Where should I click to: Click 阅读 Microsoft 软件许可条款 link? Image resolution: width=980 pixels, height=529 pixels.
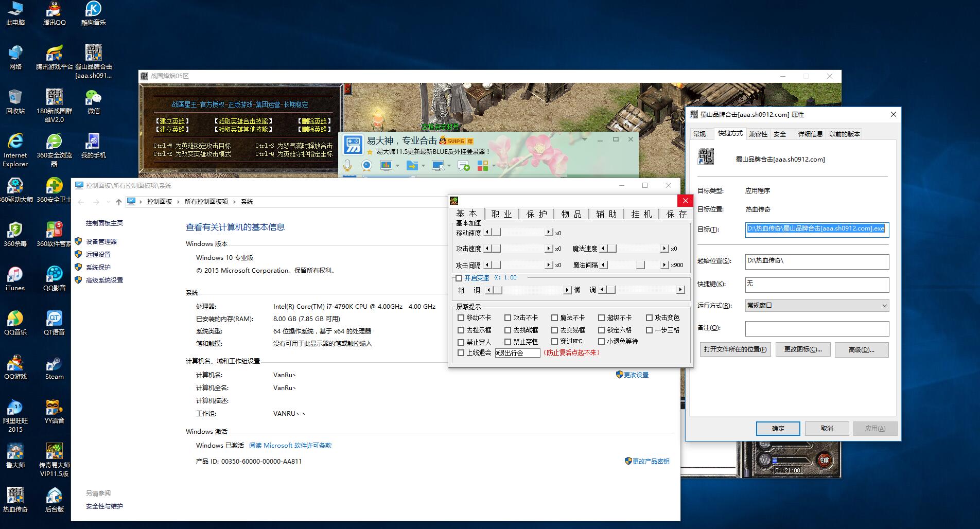pyautogui.click(x=290, y=446)
